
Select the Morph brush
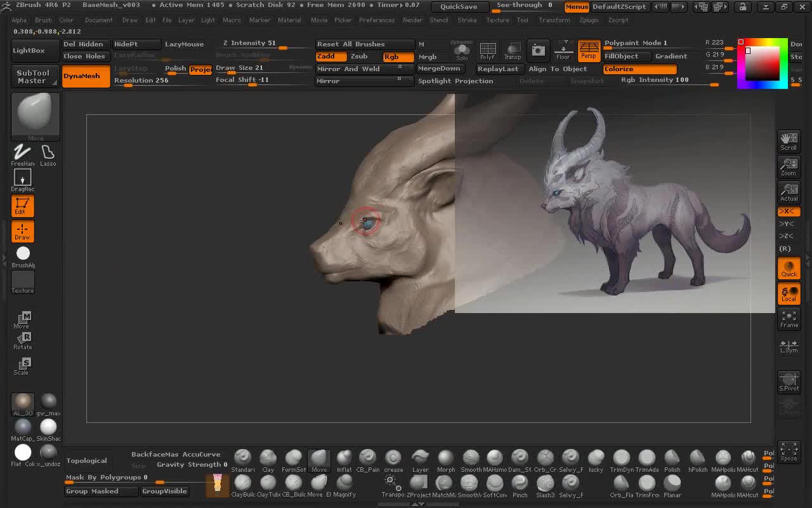[446, 460]
